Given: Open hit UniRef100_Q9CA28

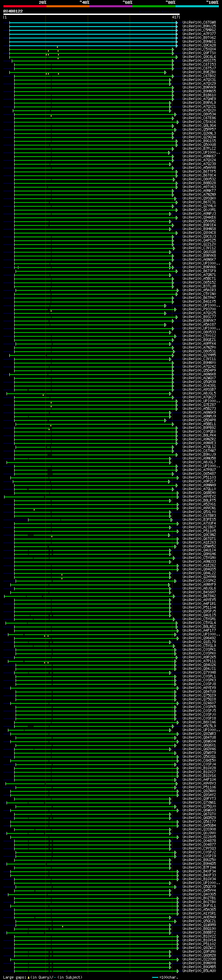Looking at the screenshot, I should click(x=199, y=45).
